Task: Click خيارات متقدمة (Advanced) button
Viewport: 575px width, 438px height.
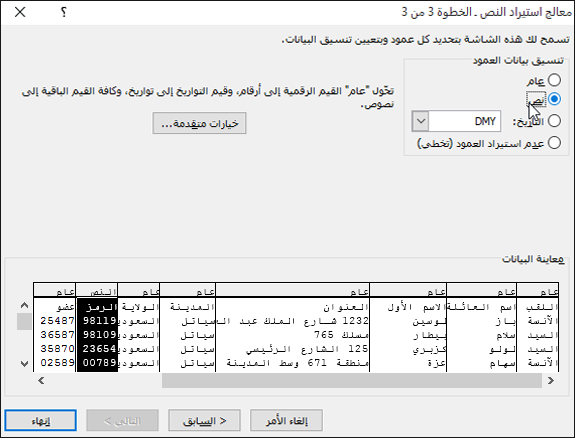Action: pyautogui.click(x=199, y=123)
